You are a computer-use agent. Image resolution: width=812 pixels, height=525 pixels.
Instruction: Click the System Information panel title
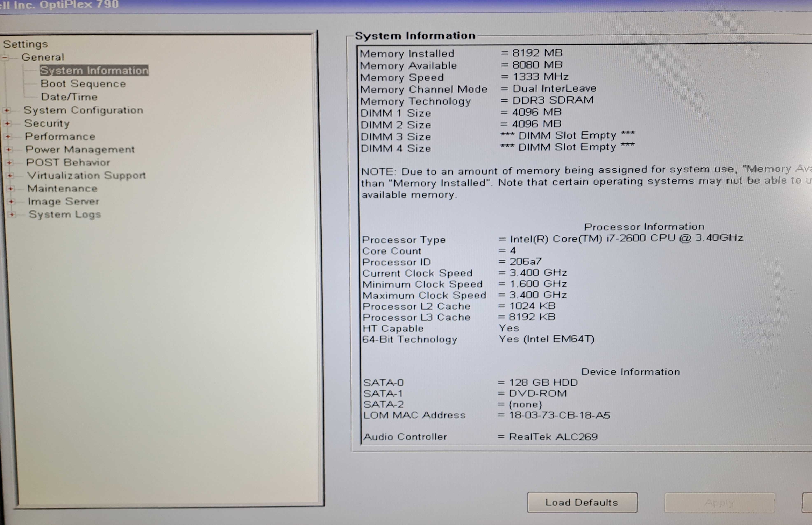(415, 36)
